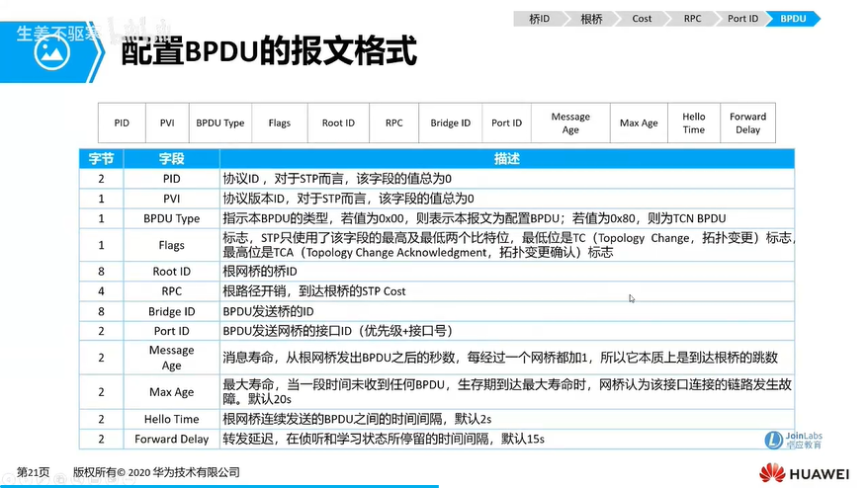Activate the zoom magnifier control
The image size is (868, 488).
77,479
